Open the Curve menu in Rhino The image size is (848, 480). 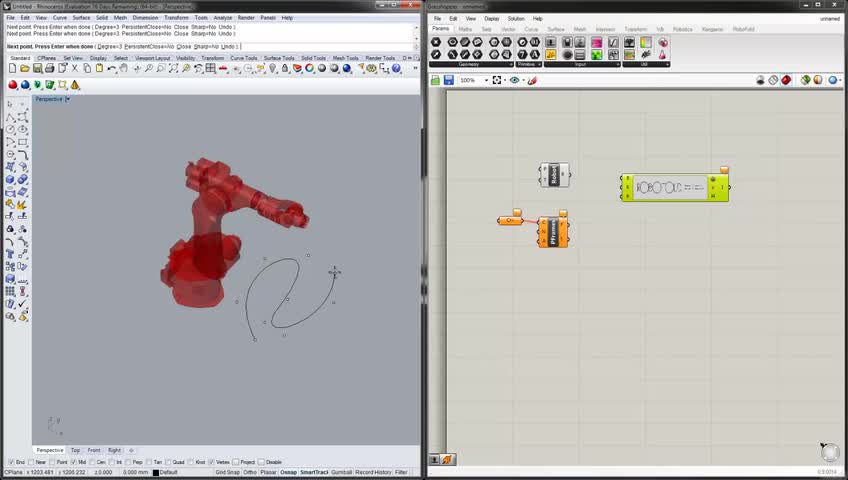59,18
